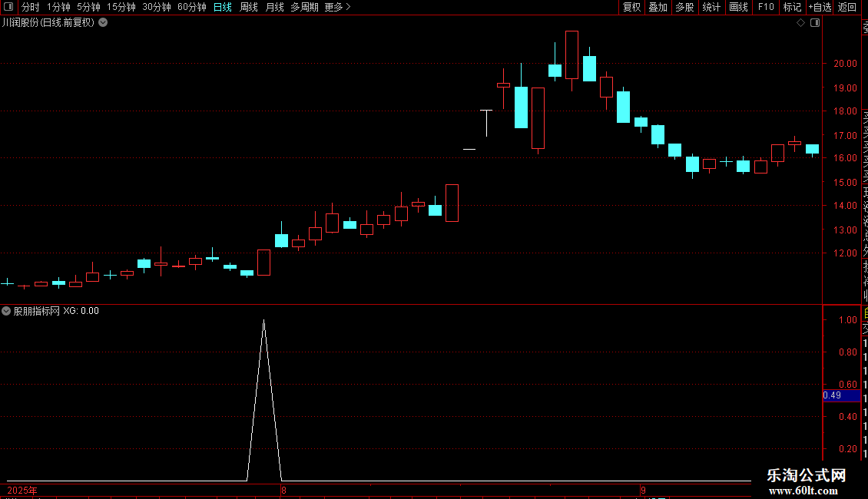
Task: Open the 多股 multi-stock view
Action: (x=684, y=7)
